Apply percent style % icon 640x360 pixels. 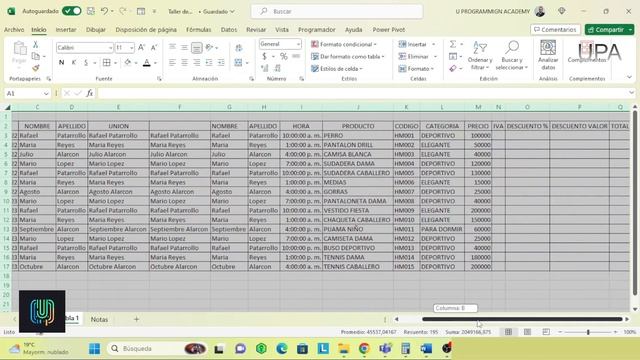coord(284,56)
